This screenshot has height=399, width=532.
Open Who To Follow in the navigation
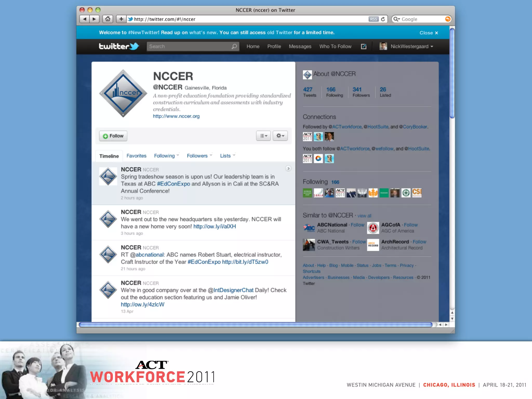[335, 46]
